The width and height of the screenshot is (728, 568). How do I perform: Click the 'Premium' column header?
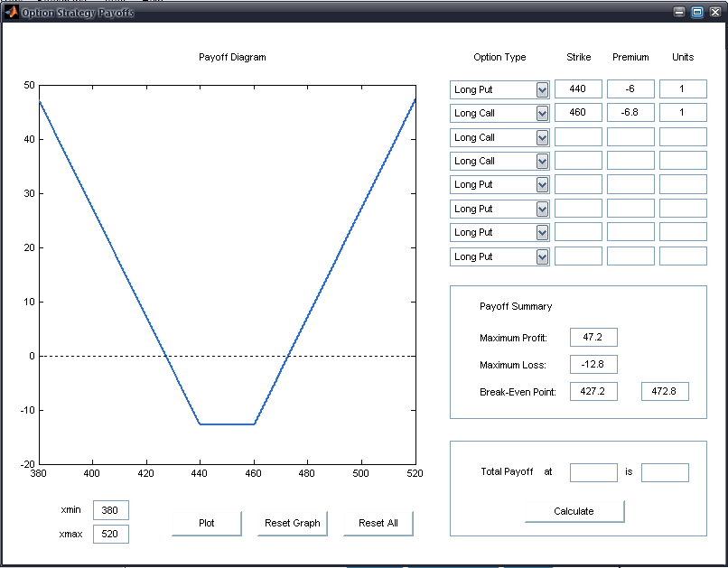pos(630,57)
